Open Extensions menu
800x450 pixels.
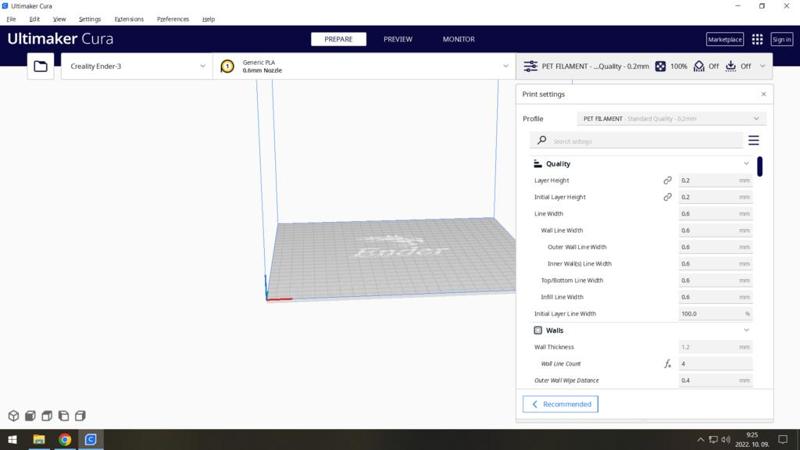[x=129, y=19]
